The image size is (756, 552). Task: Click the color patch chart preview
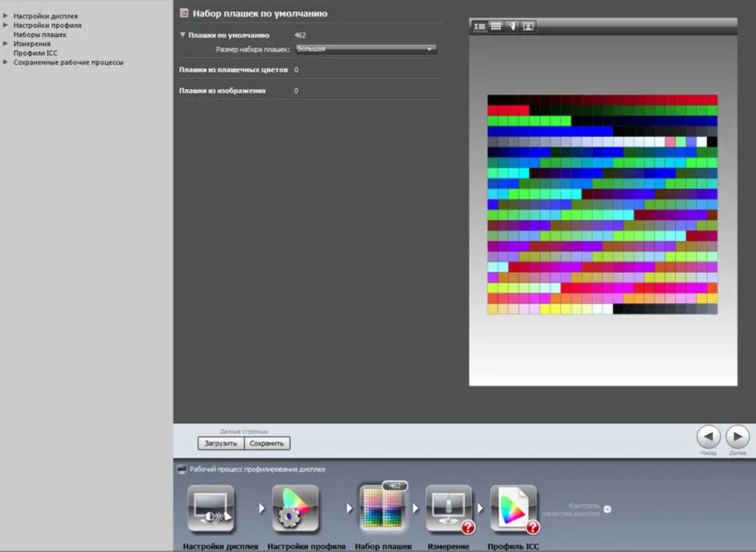tap(602, 205)
